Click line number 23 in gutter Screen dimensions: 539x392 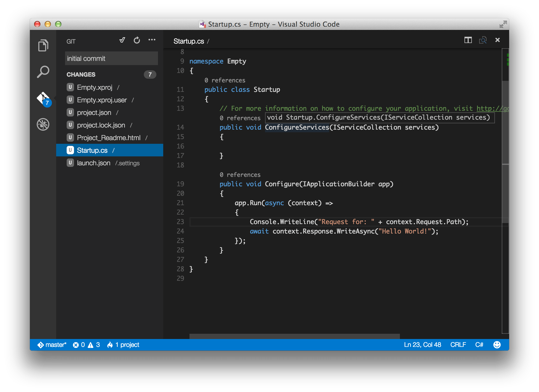tap(180, 222)
